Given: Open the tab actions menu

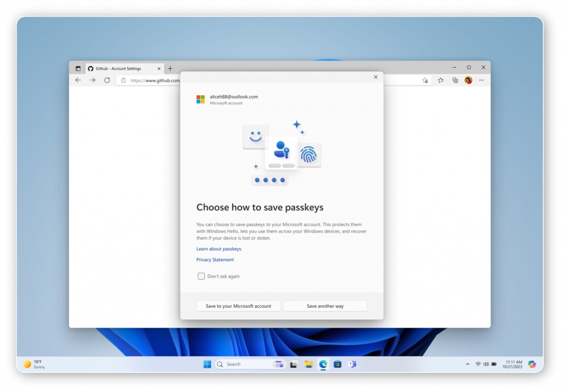Looking at the screenshot, I should point(77,68).
